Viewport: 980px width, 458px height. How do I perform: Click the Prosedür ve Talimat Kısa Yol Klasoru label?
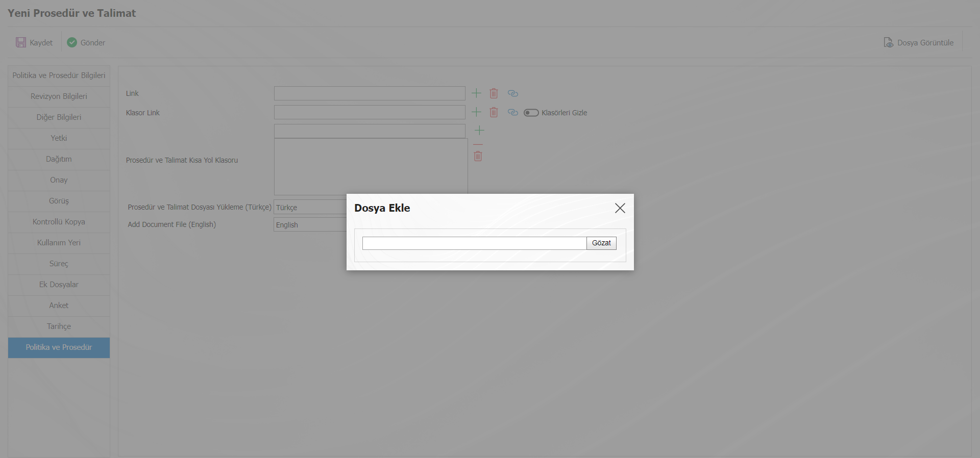(x=182, y=160)
